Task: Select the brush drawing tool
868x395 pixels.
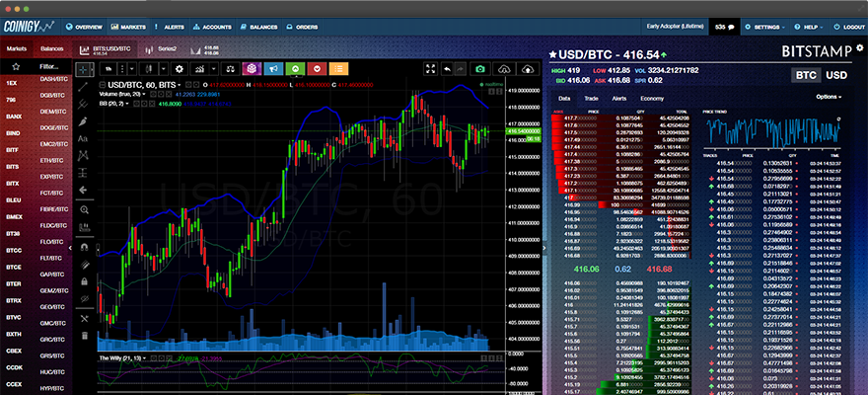Action: click(x=84, y=120)
